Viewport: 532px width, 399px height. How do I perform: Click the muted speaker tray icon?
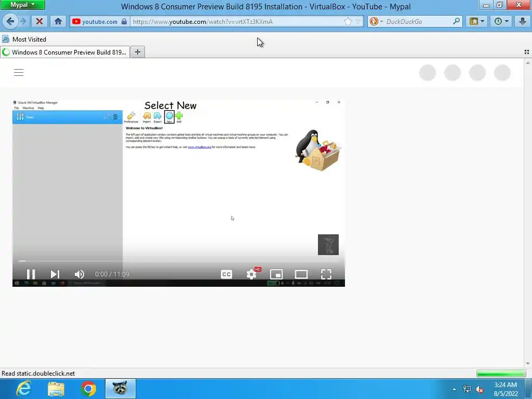point(480,389)
